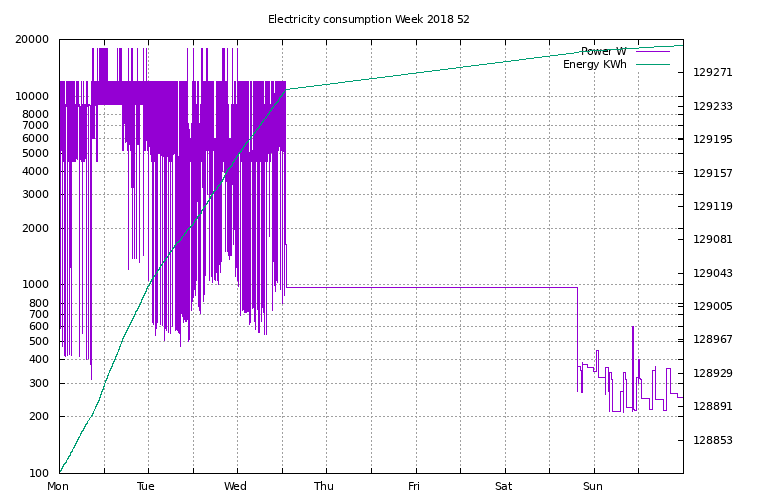Click the '128891' right axis value
Viewport: 768px width, 500px height.
pyautogui.click(x=713, y=406)
